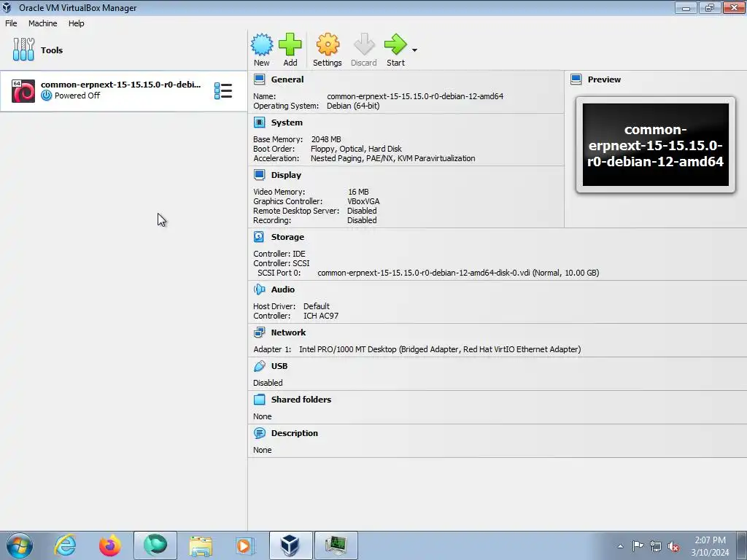This screenshot has height=560, width=747.
Task: Click the USB section icon
Action: [x=259, y=366]
